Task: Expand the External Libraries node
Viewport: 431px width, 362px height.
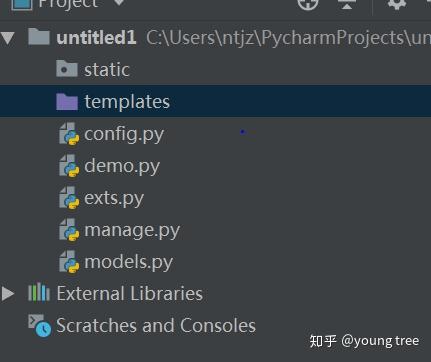Action: point(7,294)
